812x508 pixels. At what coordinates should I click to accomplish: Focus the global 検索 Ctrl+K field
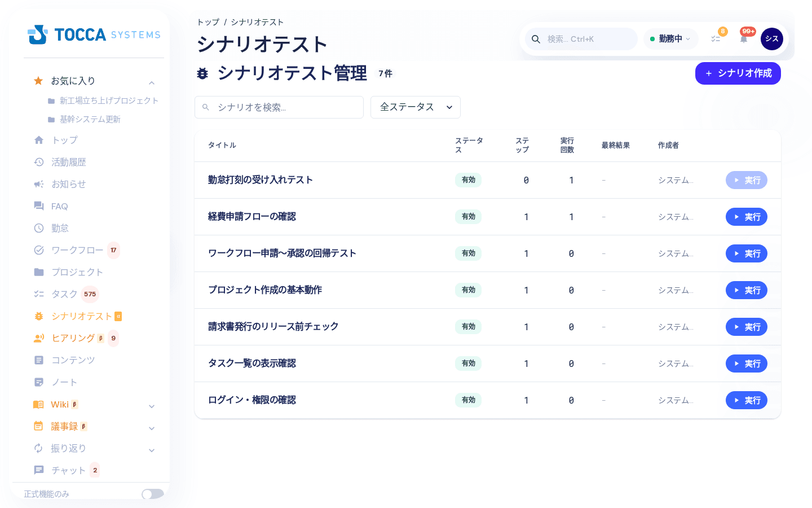tap(581, 39)
